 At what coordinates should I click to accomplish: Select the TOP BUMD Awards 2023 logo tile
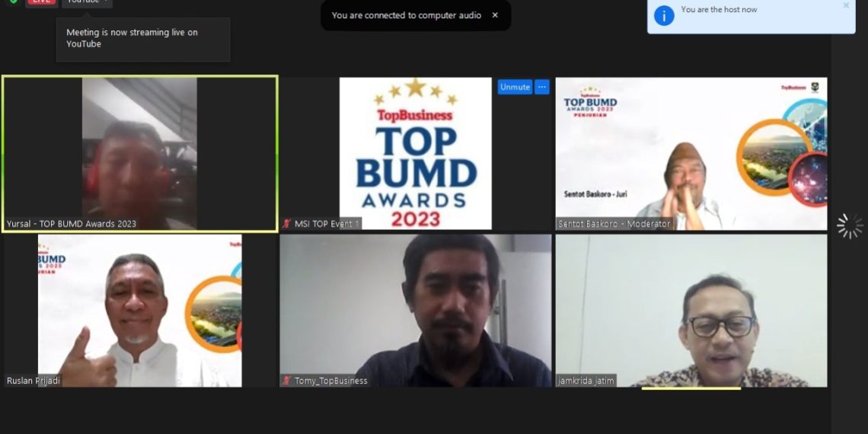click(x=415, y=153)
